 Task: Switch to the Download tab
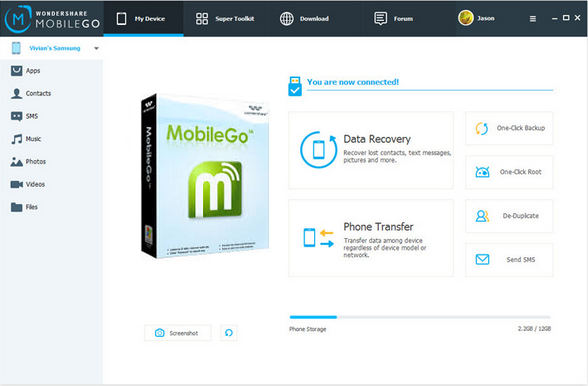click(x=304, y=18)
